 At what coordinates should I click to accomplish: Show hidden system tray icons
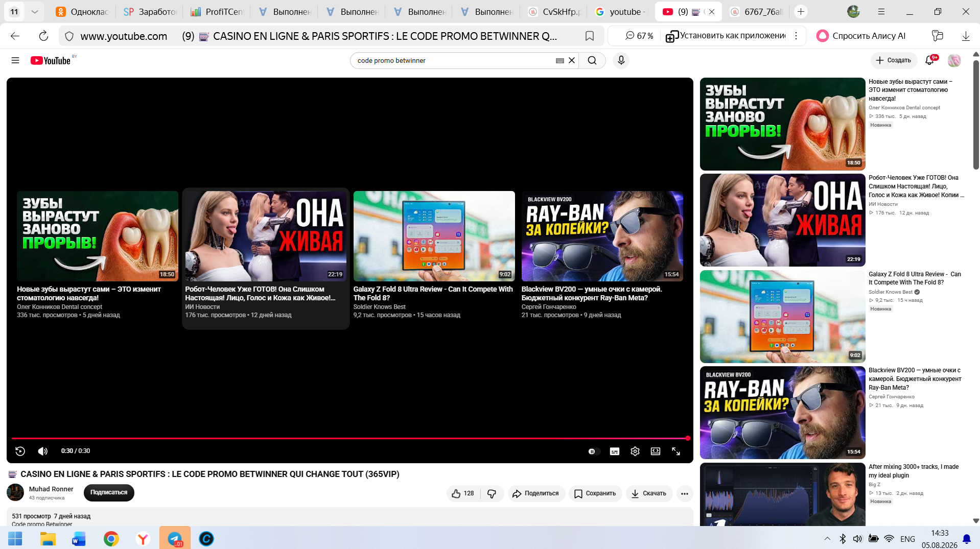click(827, 539)
